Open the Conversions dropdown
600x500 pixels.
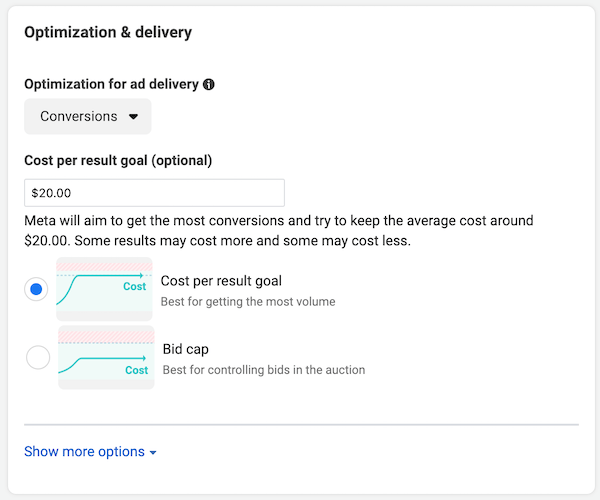click(x=87, y=116)
